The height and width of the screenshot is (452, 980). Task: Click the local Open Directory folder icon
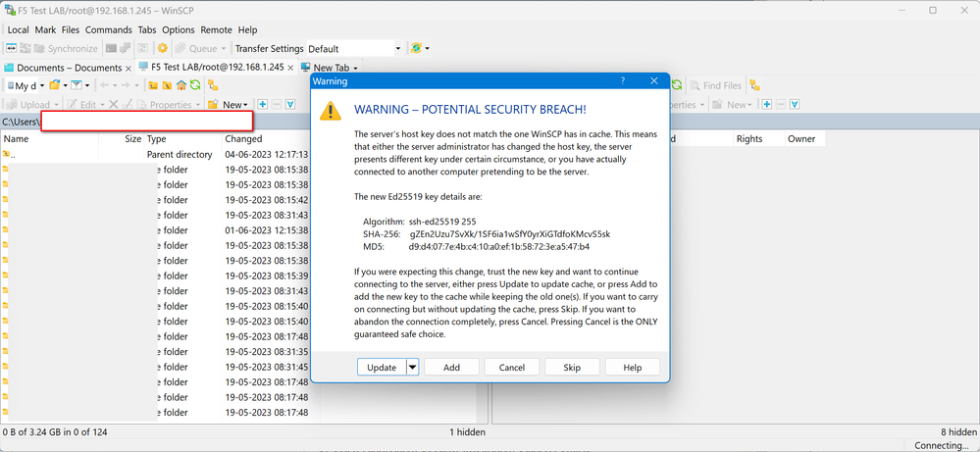(55, 85)
